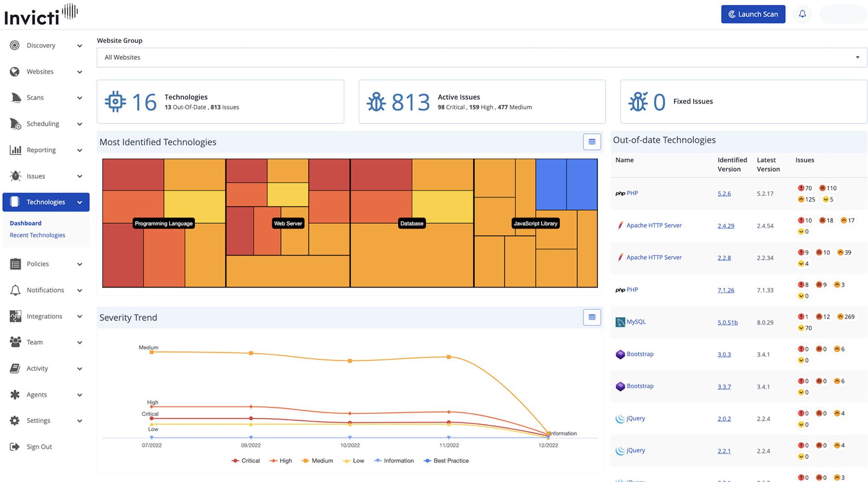Open Apache HTTP Server version 2.2.8 link
Viewport: 868px width, 482px height.
pyautogui.click(x=724, y=258)
